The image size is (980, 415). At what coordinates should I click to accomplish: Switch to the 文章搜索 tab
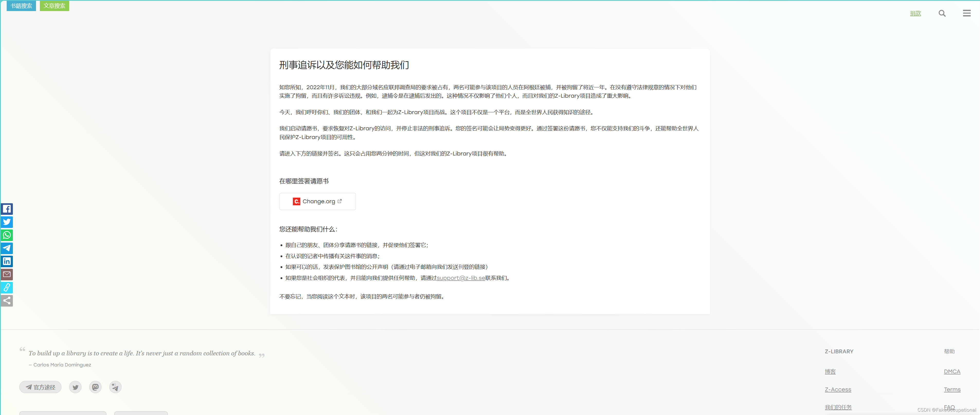pyautogui.click(x=54, y=6)
